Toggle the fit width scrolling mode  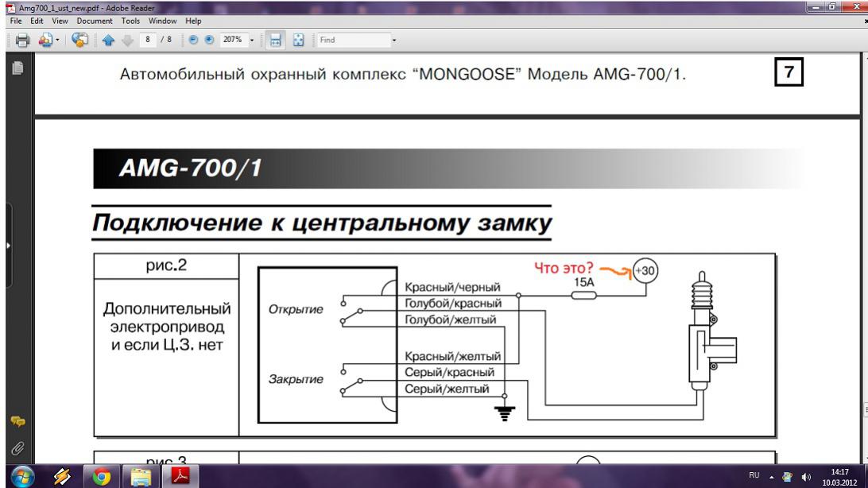pyautogui.click(x=277, y=40)
